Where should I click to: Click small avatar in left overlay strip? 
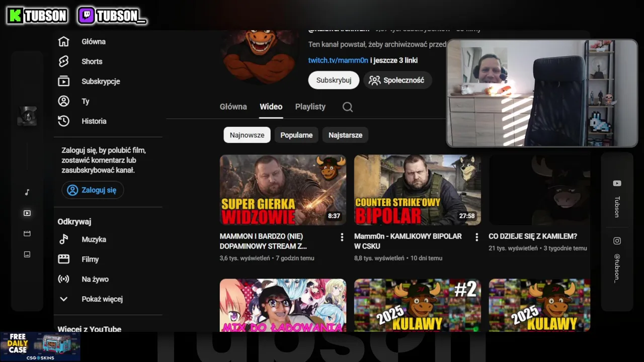[27, 116]
